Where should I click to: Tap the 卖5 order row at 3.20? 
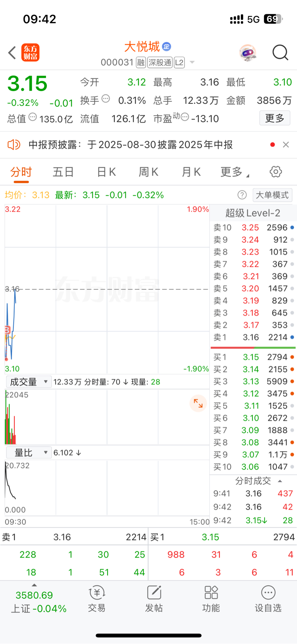tap(254, 289)
